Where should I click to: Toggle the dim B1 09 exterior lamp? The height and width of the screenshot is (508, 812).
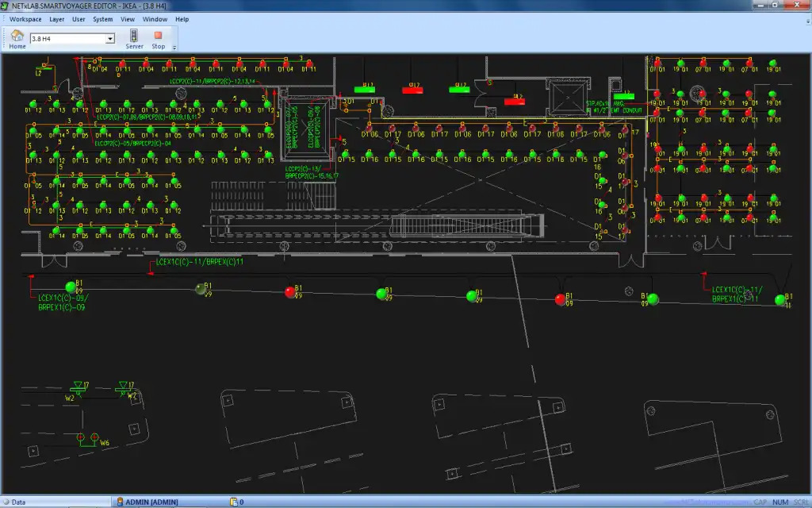point(201,289)
